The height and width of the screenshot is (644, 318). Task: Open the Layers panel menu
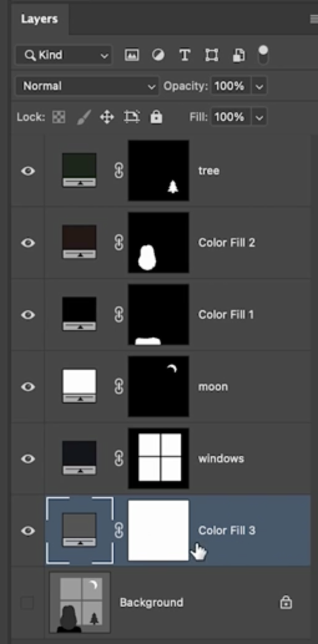click(314, 19)
